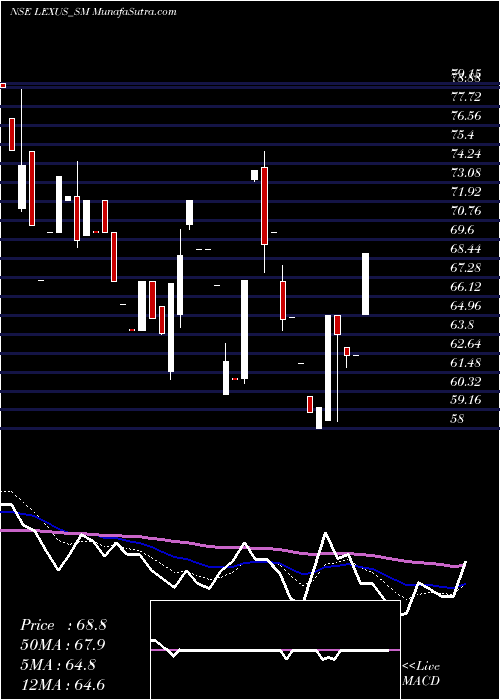Click the 67.28 price axis label
This screenshot has width=500, height=700.
pos(466,268)
